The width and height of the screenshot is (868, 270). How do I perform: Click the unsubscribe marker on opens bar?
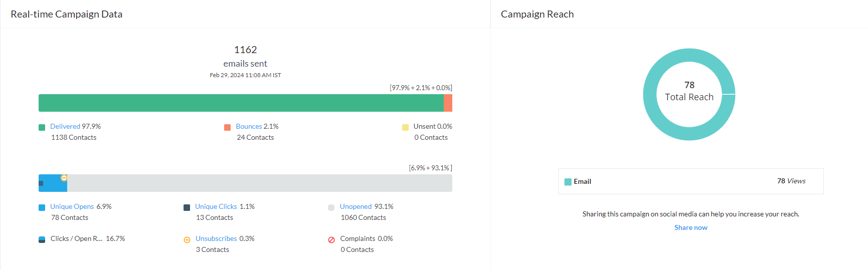click(x=64, y=178)
